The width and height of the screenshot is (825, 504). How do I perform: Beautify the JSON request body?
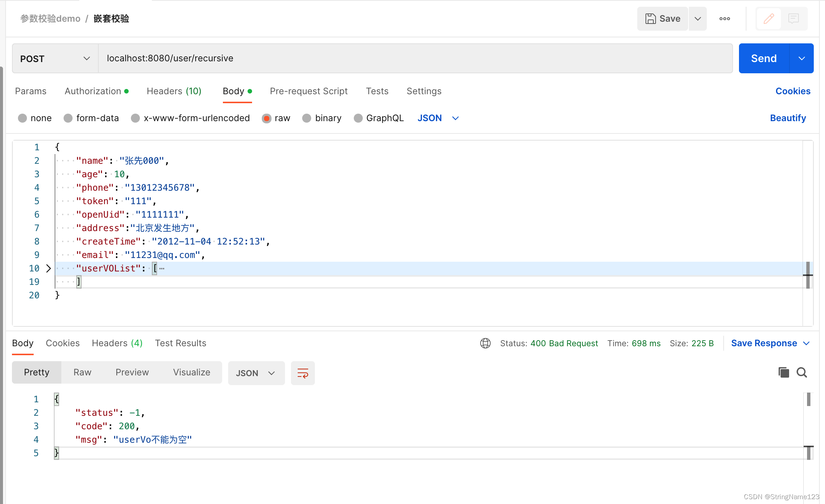(788, 118)
